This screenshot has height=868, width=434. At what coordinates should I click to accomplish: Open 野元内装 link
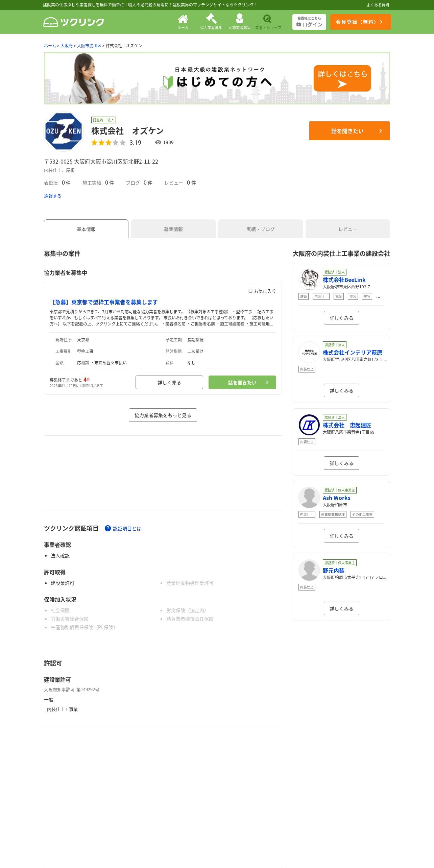334,571
